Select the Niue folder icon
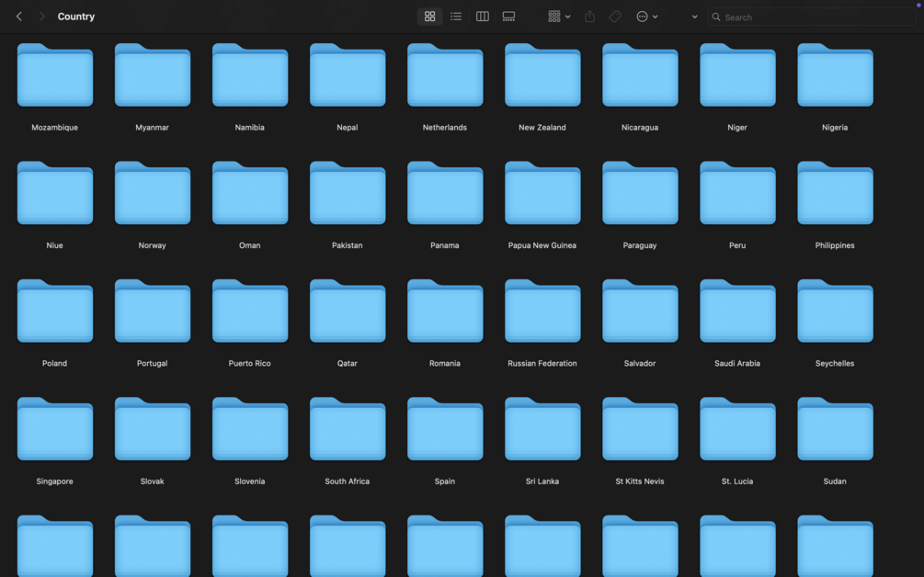Viewport: 924px width, 577px height. point(55,193)
